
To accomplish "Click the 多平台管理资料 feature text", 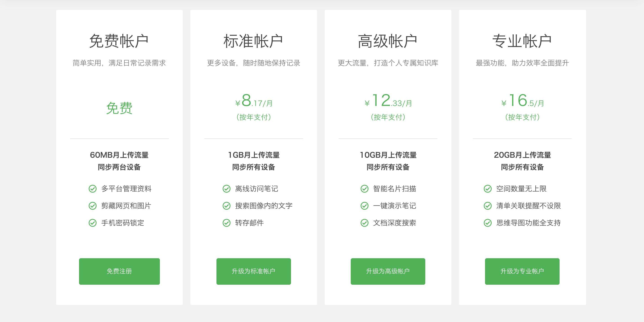I will click(126, 189).
